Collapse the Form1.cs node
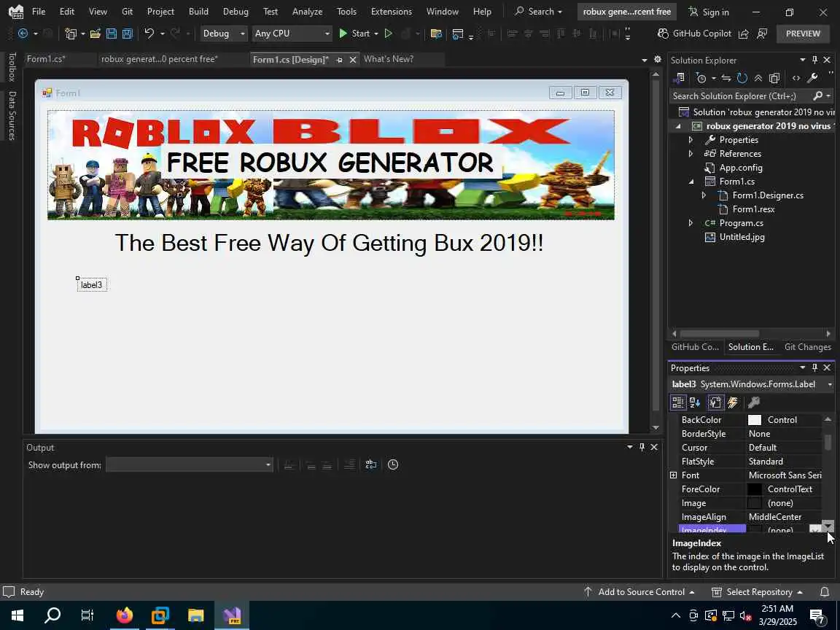Viewport: 840px width, 630px height. click(x=691, y=182)
